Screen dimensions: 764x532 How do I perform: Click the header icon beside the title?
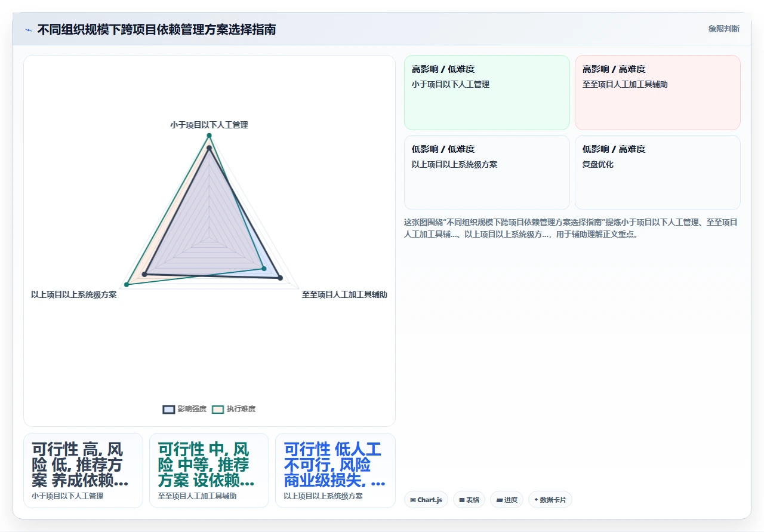28,30
